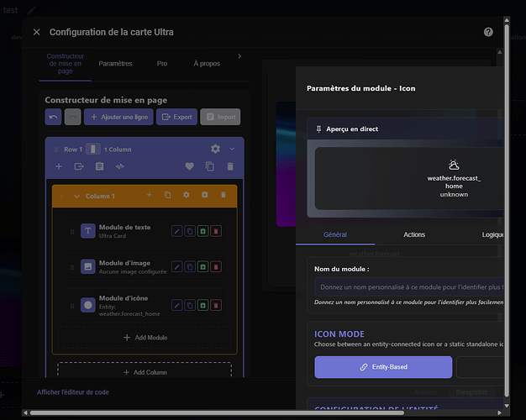
Task: Click Ajouter une ligne button
Action: pyautogui.click(x=118, y=117)
